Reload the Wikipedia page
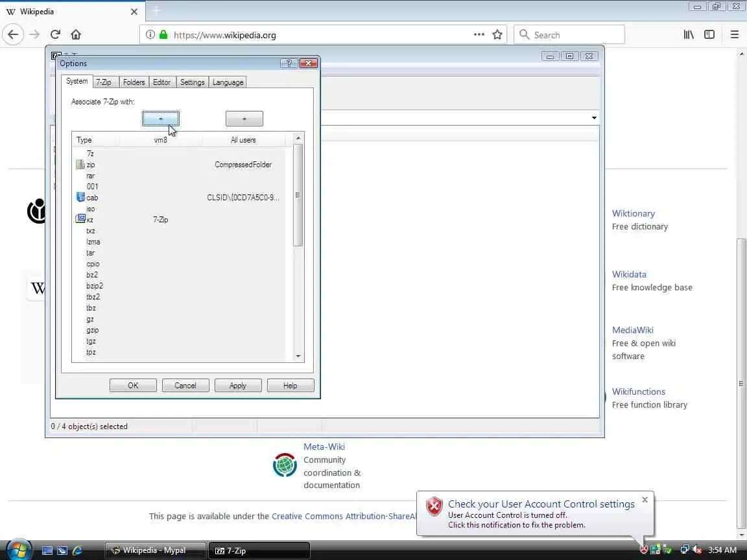Viewport: 747px width, 560px height. tap(55, 34)
